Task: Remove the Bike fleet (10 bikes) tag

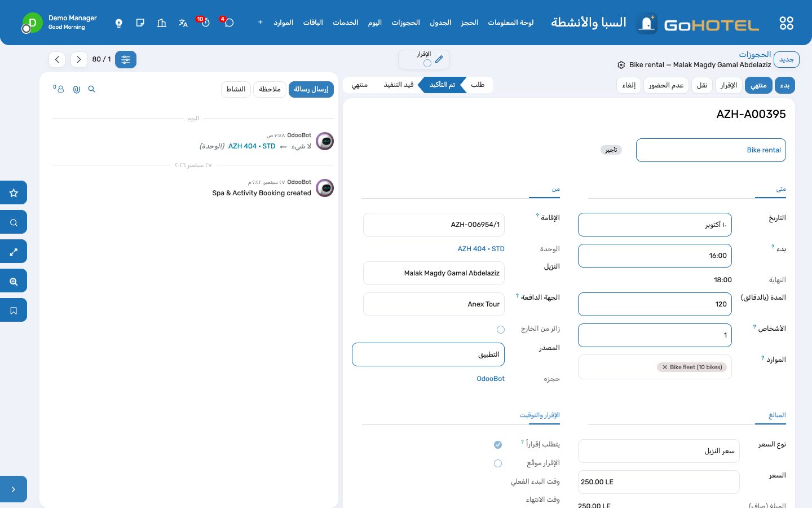Action: coord(665,367)
